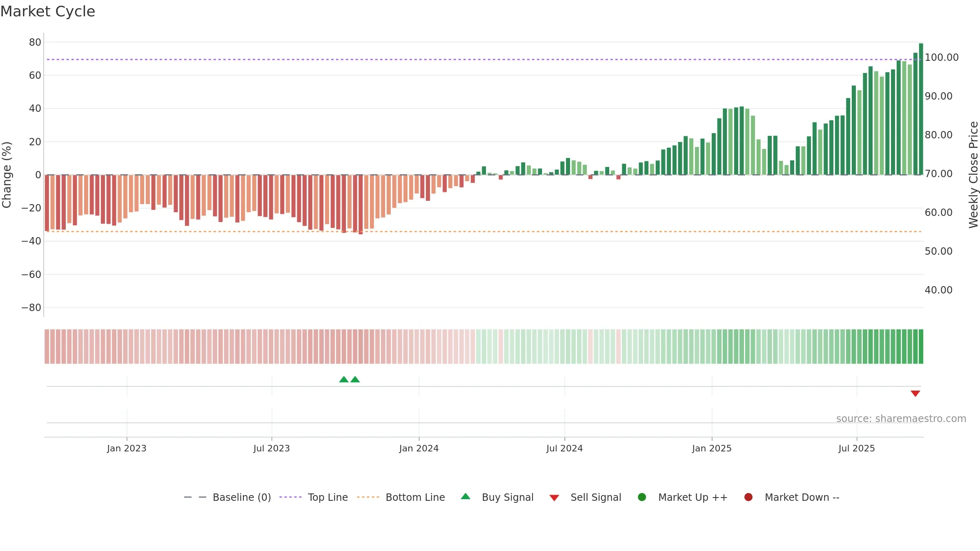Click the Jul 2024 axis label
This screenshot has width=980, height=551.
(565, 448)
